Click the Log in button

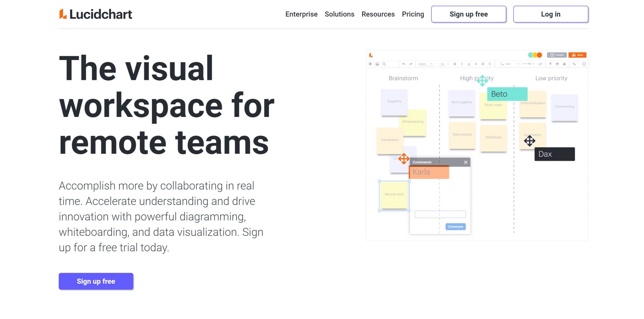tap(551, 14)
